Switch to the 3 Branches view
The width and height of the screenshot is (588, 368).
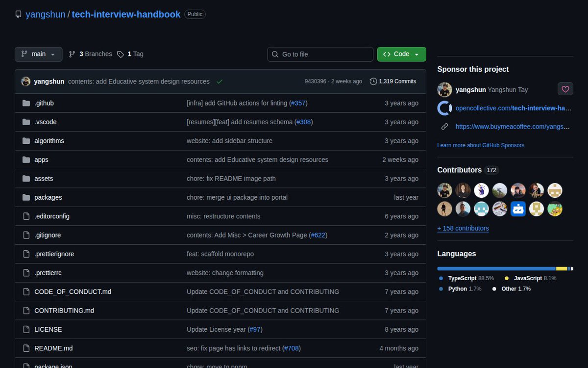[96, 54]
